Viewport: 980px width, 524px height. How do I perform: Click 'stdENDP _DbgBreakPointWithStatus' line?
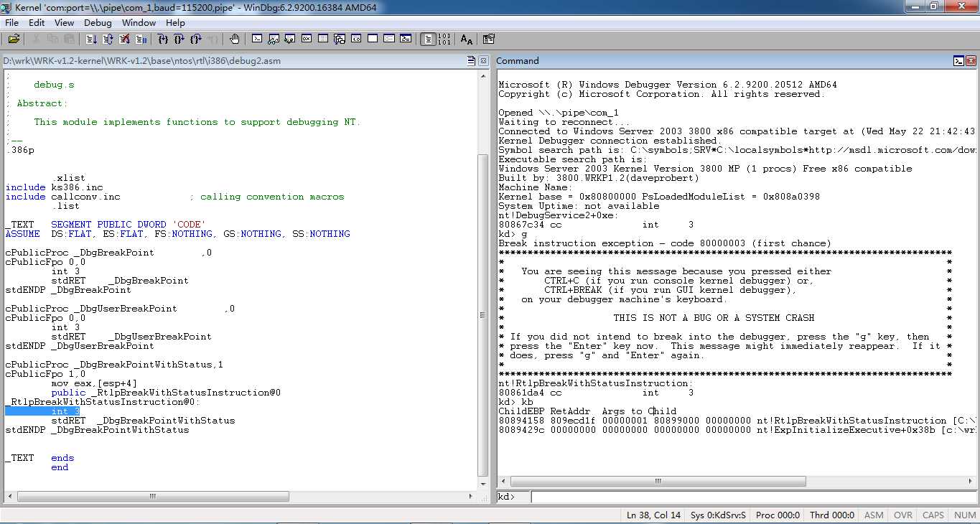pos(97,430)
